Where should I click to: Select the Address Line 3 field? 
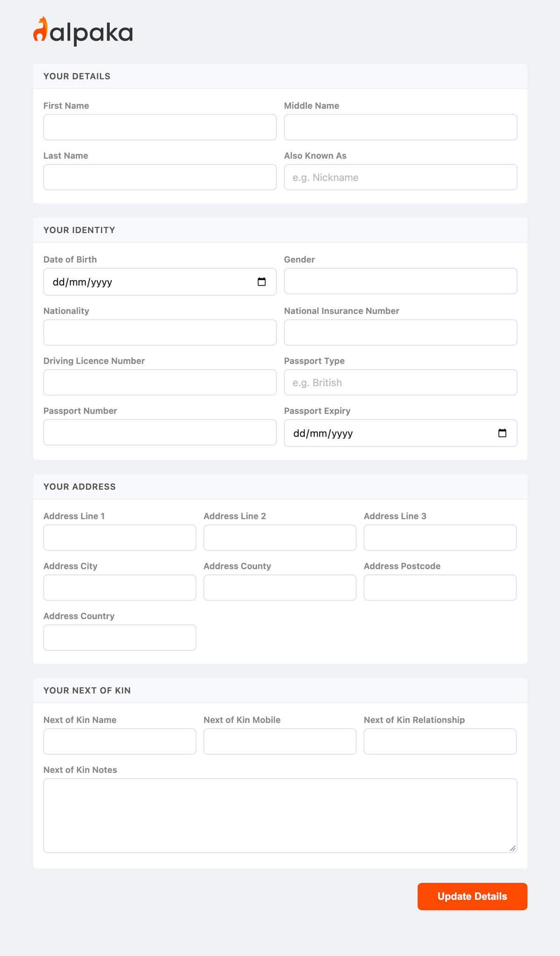point(440,538)
